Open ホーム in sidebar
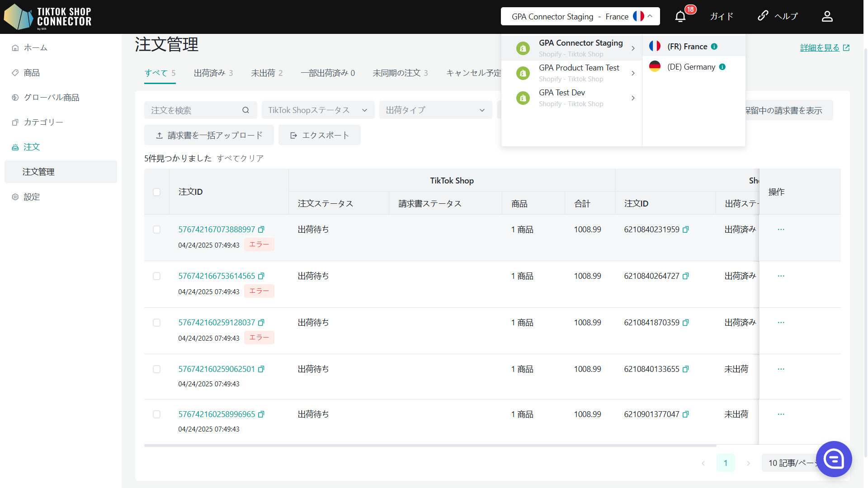Screen dimensions: 868x488 (x=61, y=48)
